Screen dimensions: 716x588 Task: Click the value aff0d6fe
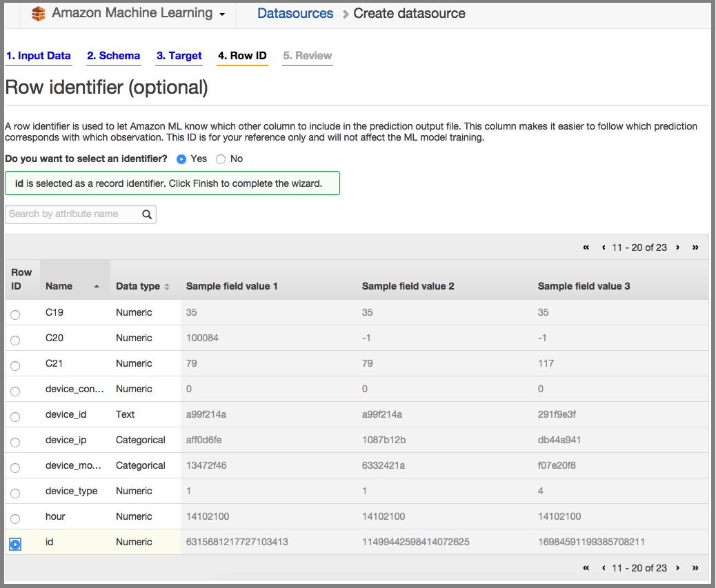[x=203, y=440]
